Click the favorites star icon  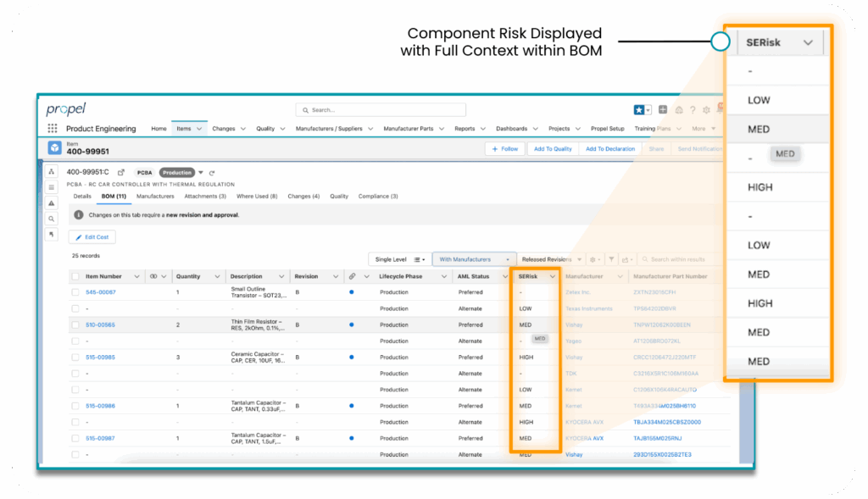[x=638, y=109]
